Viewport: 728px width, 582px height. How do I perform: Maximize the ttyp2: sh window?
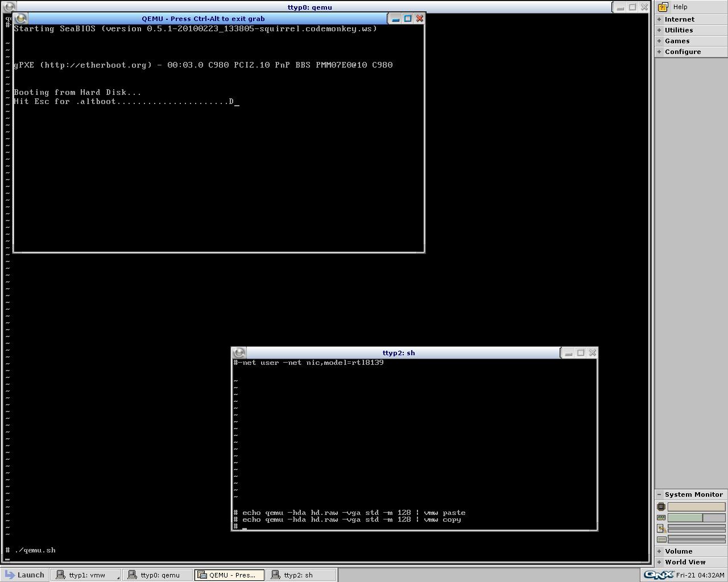point(581,353)
